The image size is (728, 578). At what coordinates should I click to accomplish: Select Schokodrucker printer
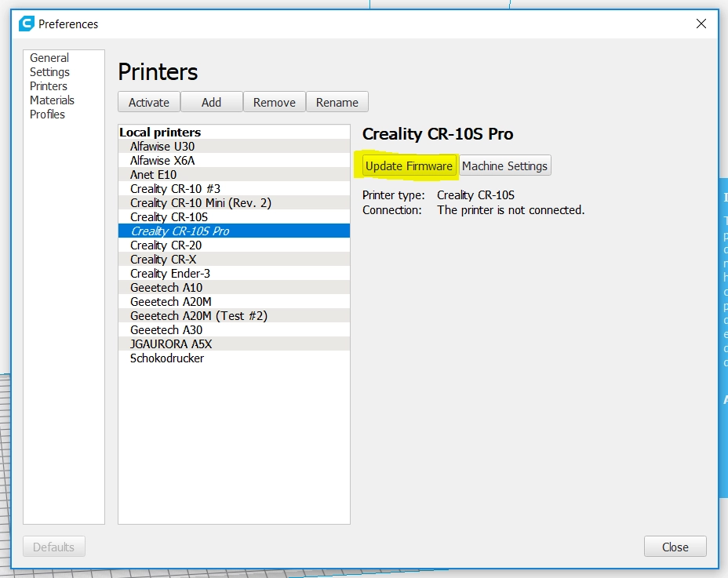234,358
